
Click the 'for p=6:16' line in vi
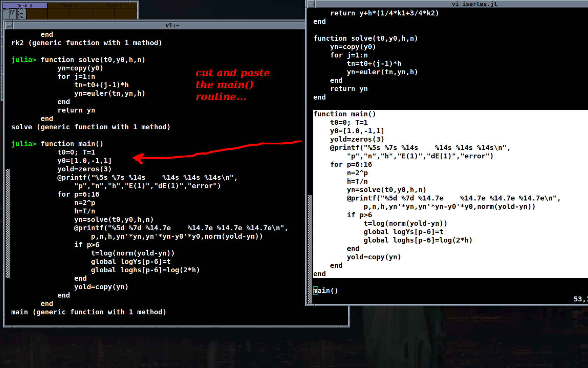pos(351,164)
